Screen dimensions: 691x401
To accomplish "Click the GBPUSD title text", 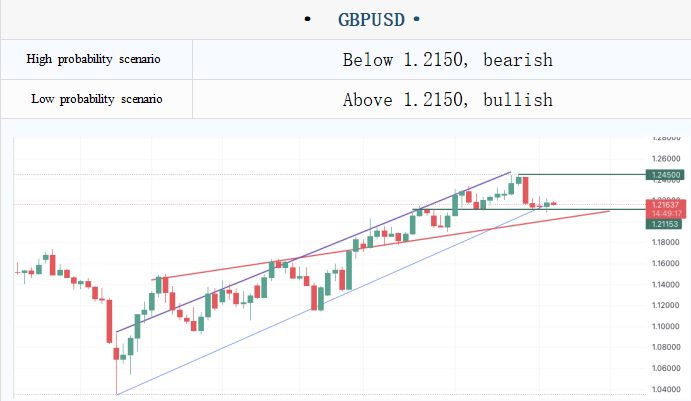I will click(x=371, y=20).
